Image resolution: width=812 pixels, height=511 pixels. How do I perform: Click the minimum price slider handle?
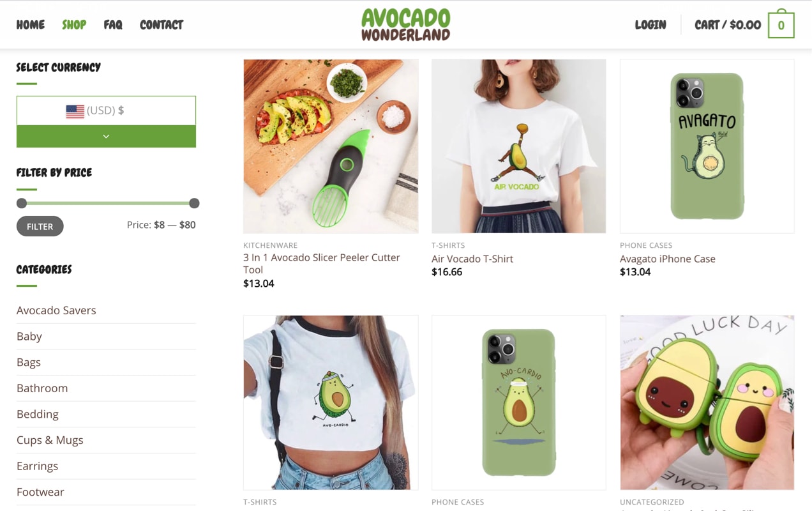[22, 203]
